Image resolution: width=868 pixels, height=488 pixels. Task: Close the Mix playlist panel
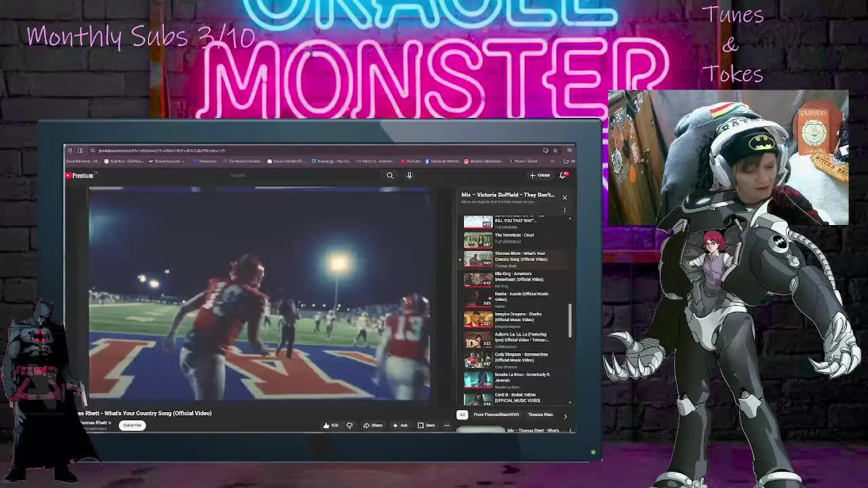(564, 197)
